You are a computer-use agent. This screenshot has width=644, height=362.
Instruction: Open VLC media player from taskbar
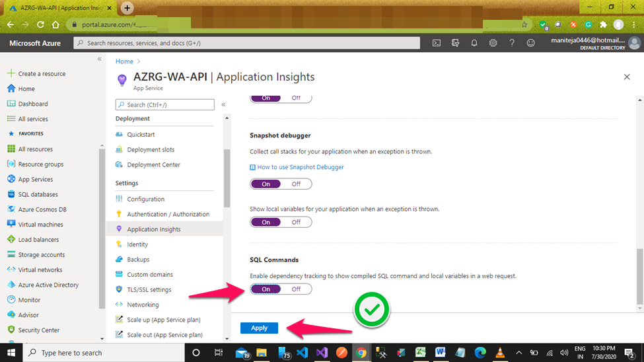pos(500,353)
